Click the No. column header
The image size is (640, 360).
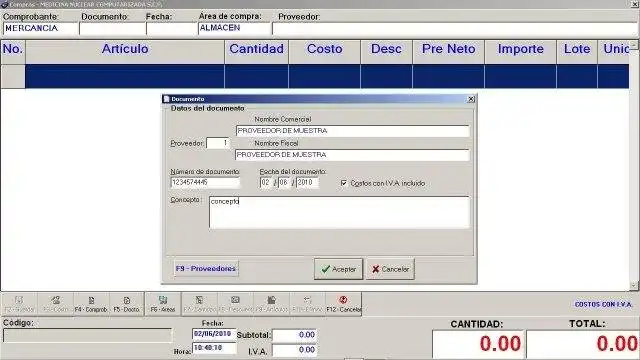click(x=13, y=51)
